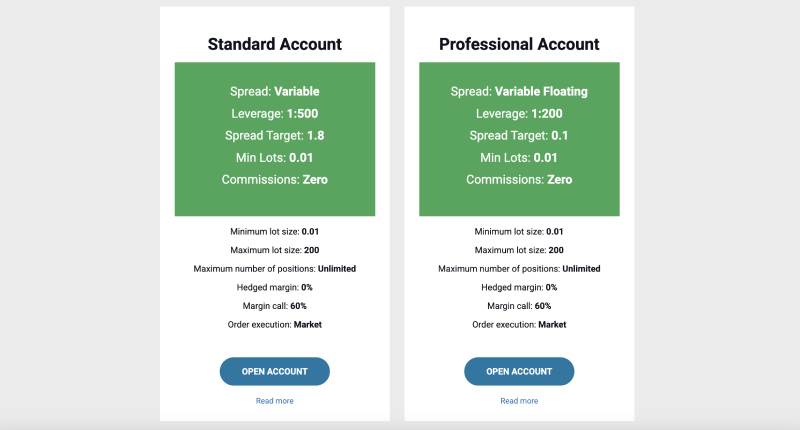Screen dimensions: 800x430
Task: Click the Professional Account heading
Action: tap(519, 44)
